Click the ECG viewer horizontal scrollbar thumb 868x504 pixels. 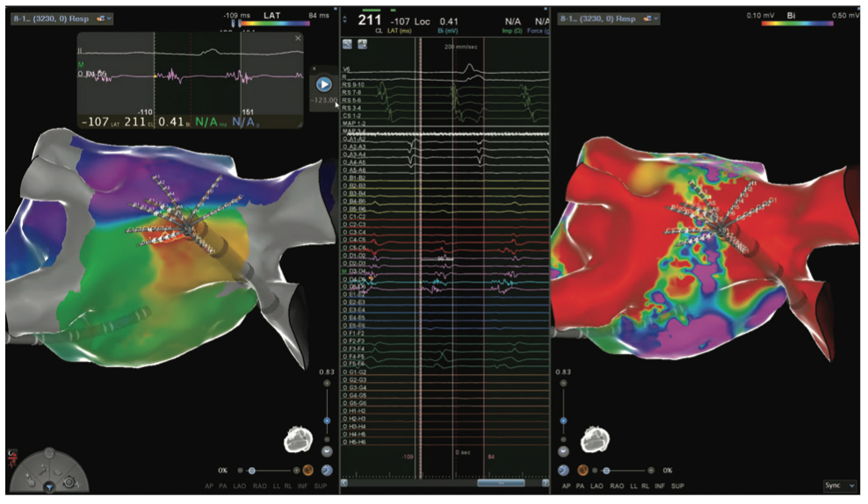tap(501, 483)
